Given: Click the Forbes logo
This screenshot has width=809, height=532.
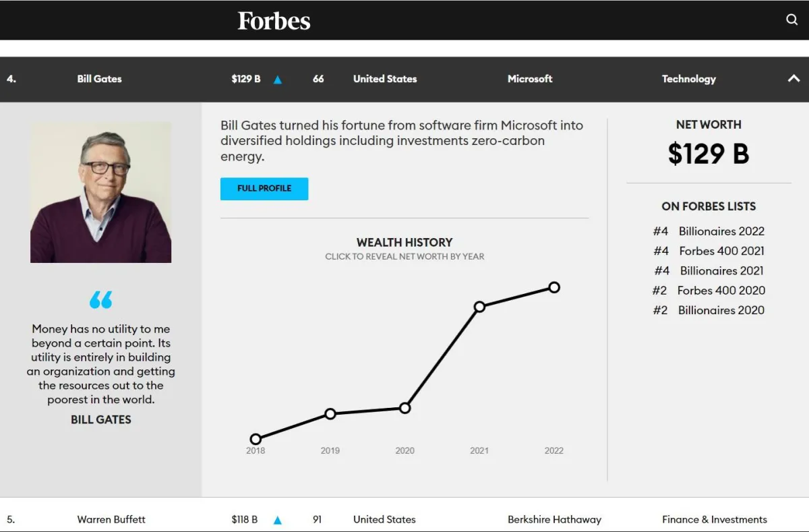Looking at the screenshot, I should coord(274,21).
